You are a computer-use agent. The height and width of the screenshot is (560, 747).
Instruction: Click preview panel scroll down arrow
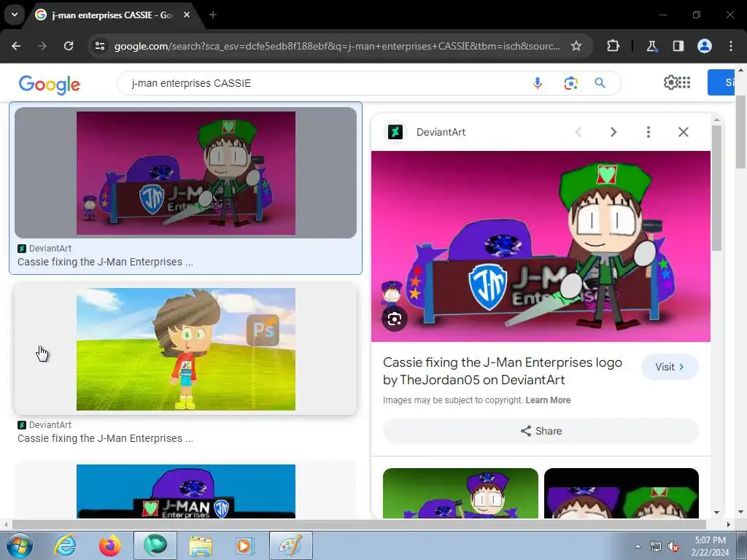(716, 513)
